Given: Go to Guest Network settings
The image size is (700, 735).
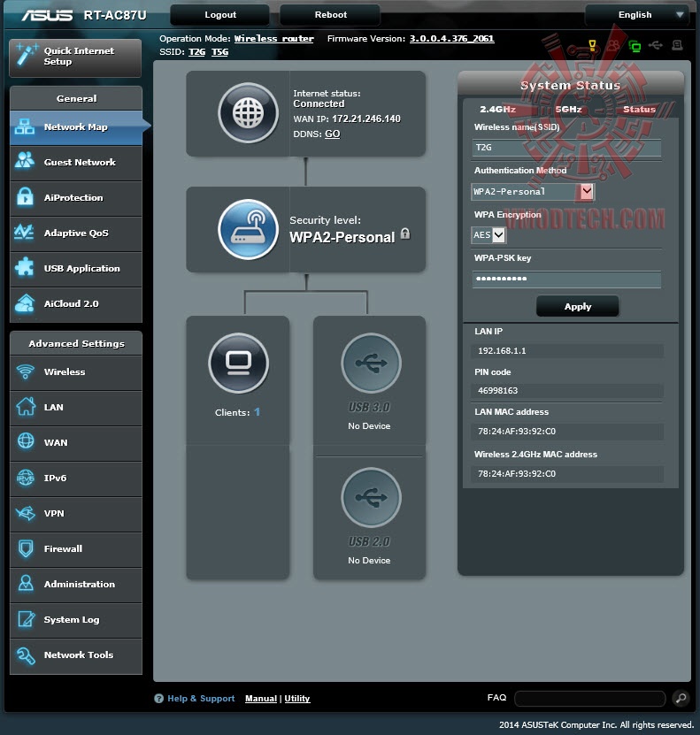Looking at the screenshot, I should pyautogui.click(x=76, y=163).
